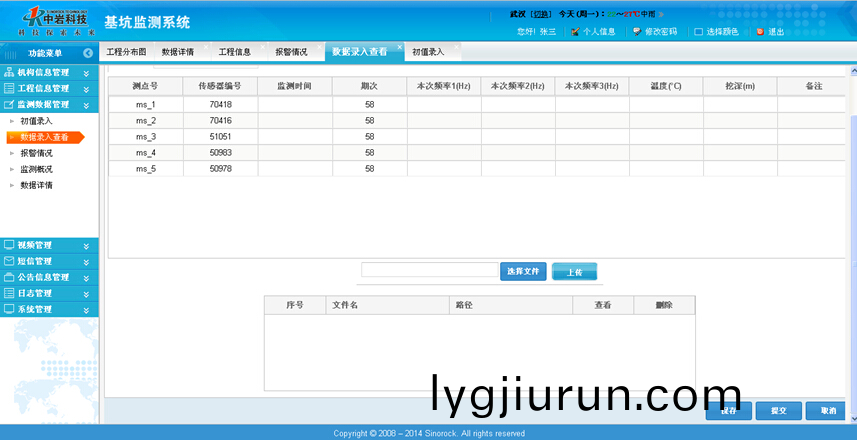Click the 选择文件 button
This screenshot has height=440, width=857.
pos(523,271)
